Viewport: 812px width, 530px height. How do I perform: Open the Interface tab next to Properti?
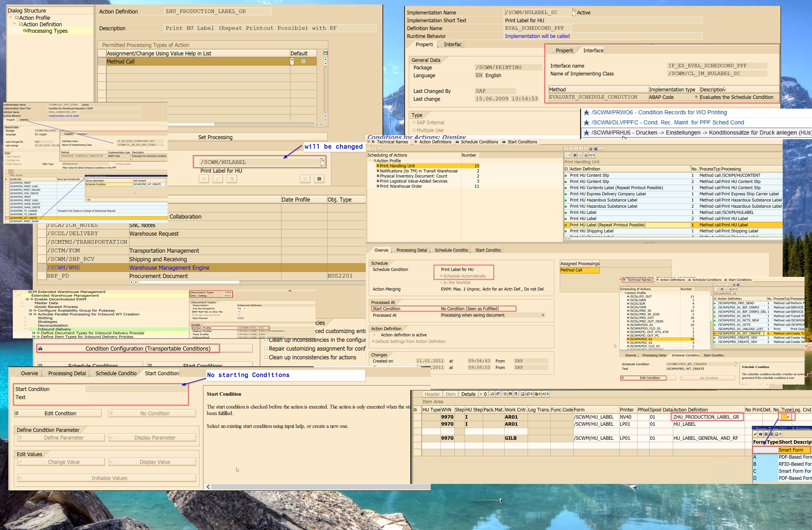(452, 44)
